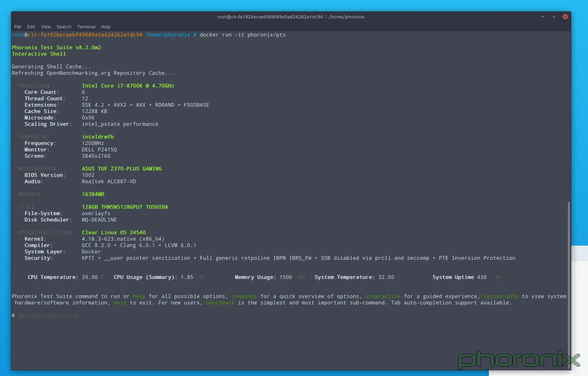Click 'intel_pstate performance' value
588x376 pixels.
120,124
